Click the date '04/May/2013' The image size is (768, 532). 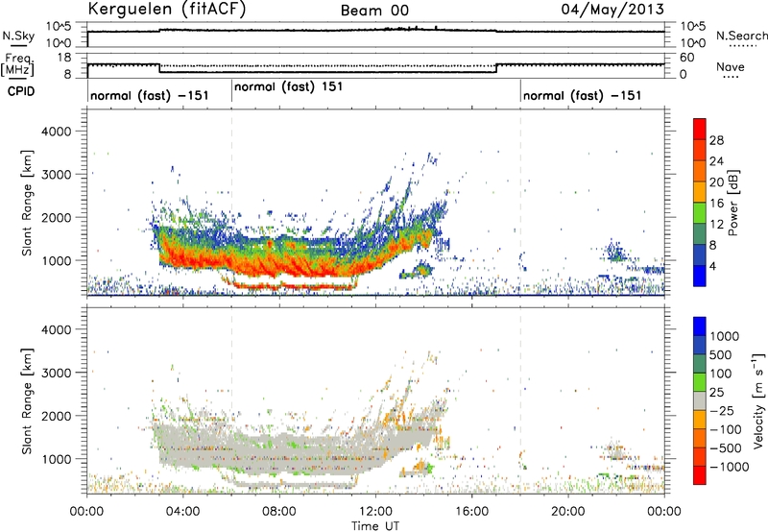(x=612, y=10)
